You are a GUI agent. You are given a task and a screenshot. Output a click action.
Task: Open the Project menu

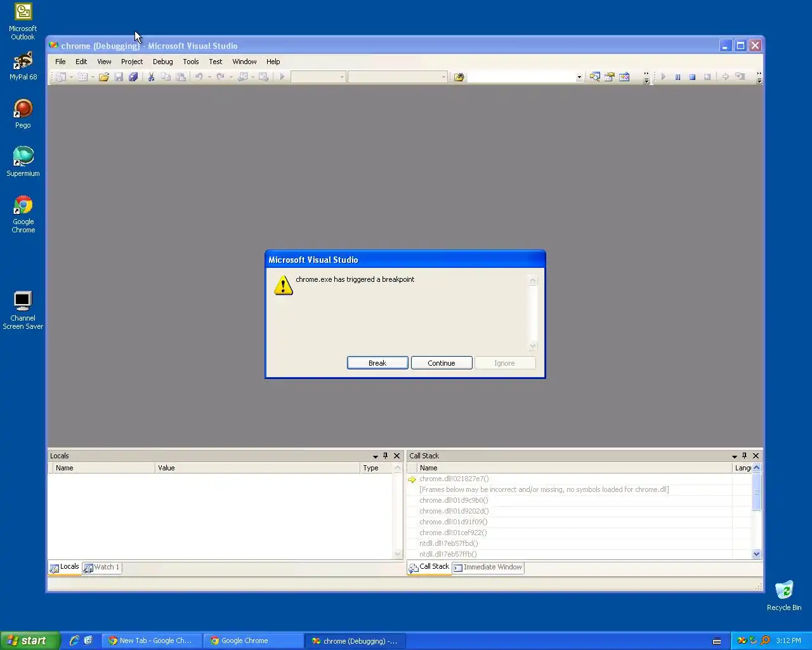coord(132,62)
